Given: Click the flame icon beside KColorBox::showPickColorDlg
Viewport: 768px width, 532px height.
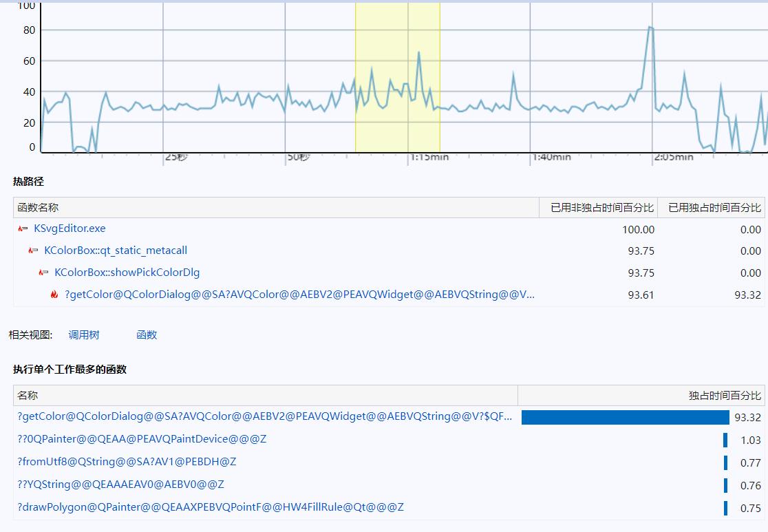Looking at the screenshot, I should [43, 273].
